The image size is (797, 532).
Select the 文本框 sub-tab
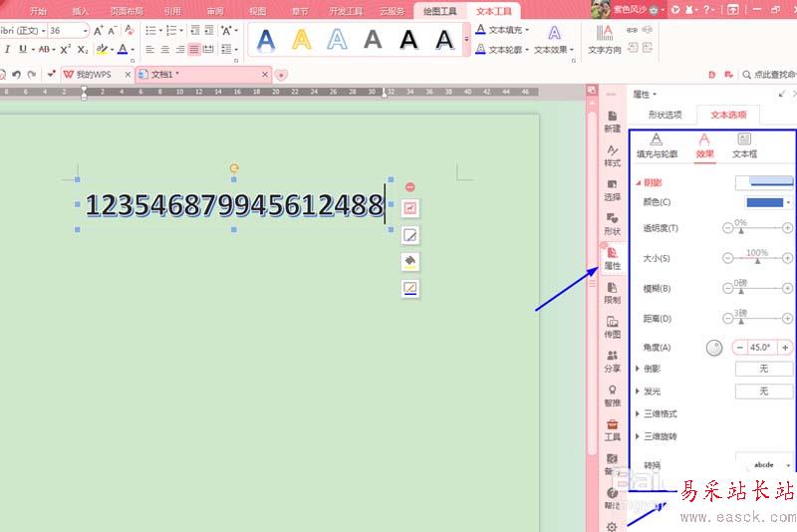[x=744, y=145]
